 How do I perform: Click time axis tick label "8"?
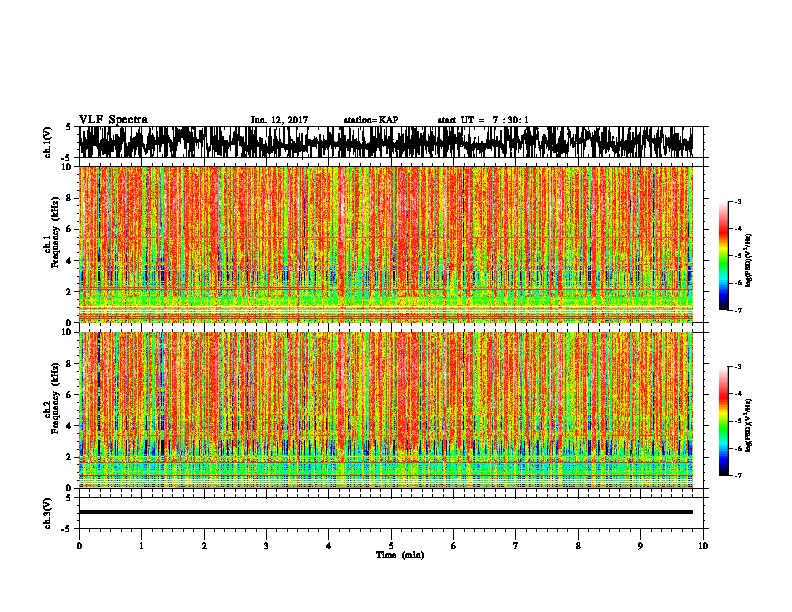[x=578, y=546]
